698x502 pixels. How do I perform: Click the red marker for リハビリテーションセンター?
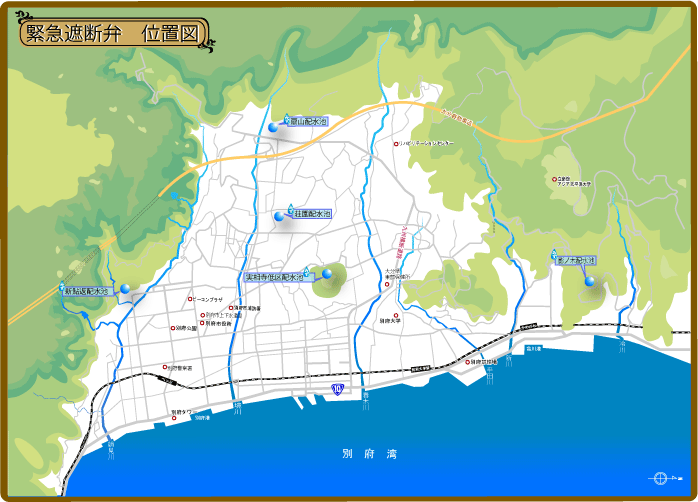[x=396, y=144]
